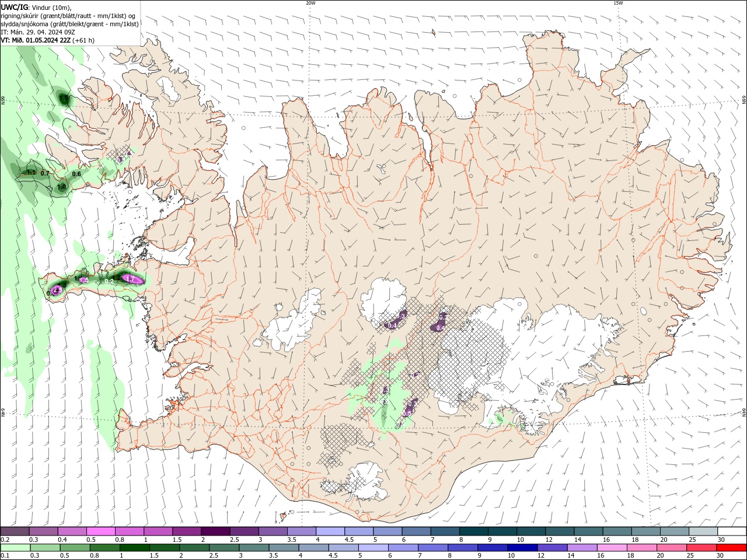Image resolution: width=747 pixels, height=560 pixels.
Task: Click the 'slydda/snjókoma' description line
Action: (x=69, y=24)
